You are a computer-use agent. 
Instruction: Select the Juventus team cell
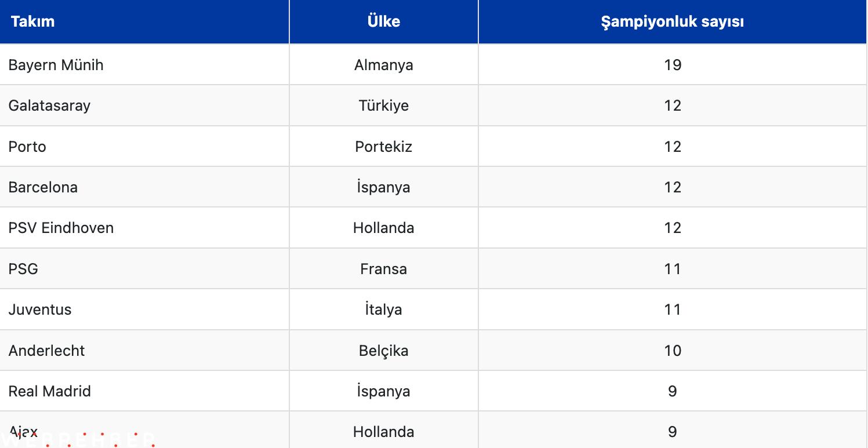[x=144, y=309]
